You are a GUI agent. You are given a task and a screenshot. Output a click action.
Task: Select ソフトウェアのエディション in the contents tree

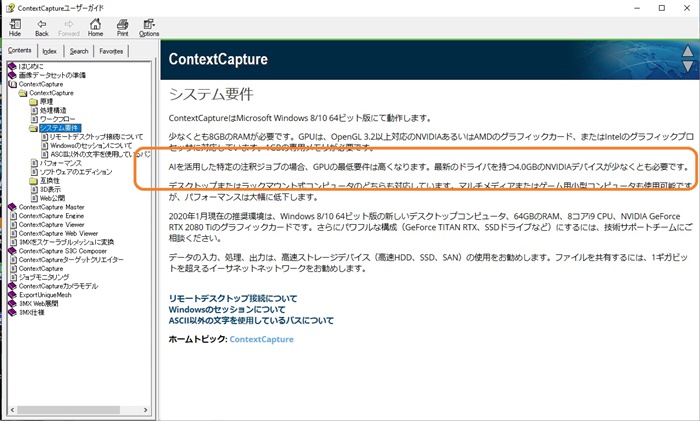76,172
